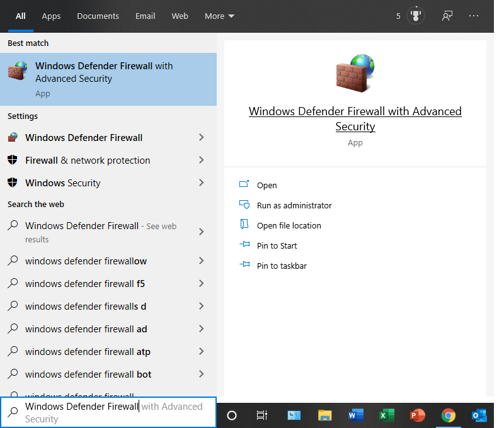Image resolution: width=504 pixels, height=428 pixels.
Task: Click inside the search text box
Action: [108, 412]
